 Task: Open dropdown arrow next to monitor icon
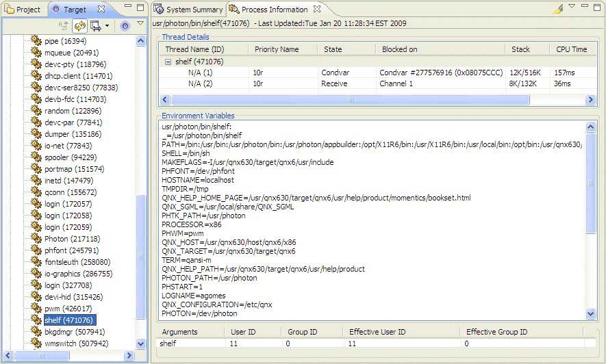108,26
